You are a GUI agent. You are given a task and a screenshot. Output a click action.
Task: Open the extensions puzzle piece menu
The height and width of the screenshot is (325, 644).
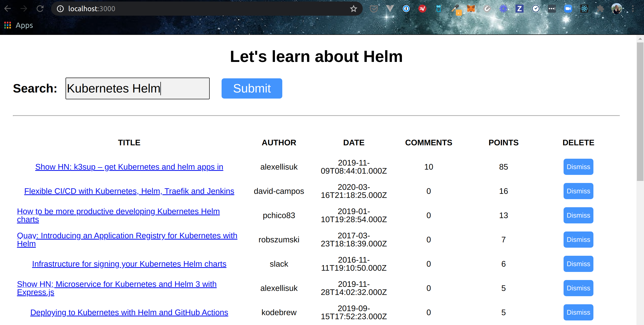[x=600, y=9]
